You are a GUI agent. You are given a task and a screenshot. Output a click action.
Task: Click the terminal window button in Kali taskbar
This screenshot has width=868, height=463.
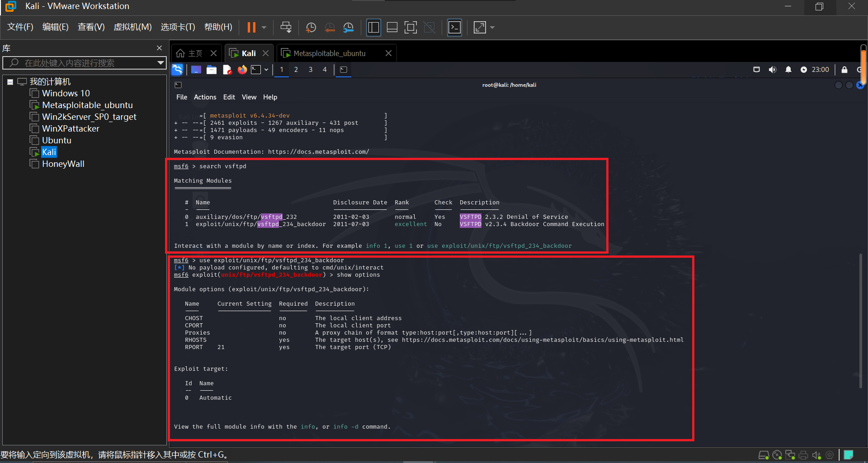[x=344, y=70]
